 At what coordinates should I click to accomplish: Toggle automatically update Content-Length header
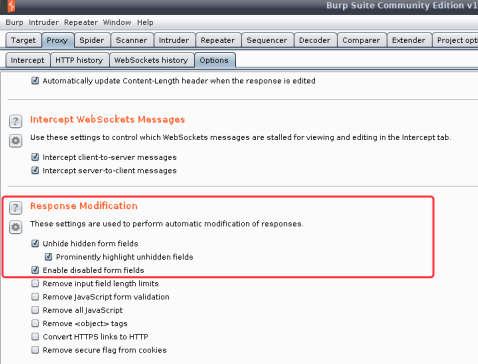35,81
